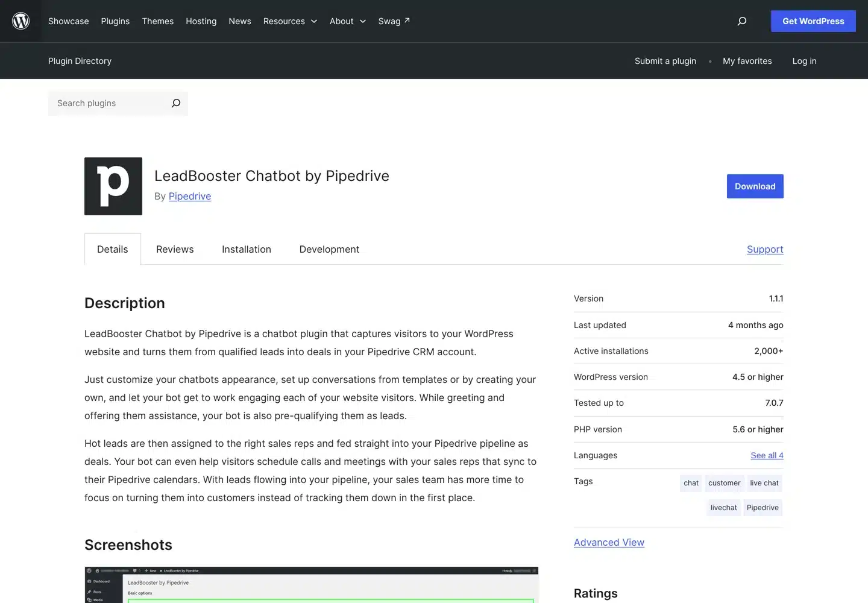Click the version value 1.1.1
Screen dimensions: 868x603
click(x=776, y=298)
